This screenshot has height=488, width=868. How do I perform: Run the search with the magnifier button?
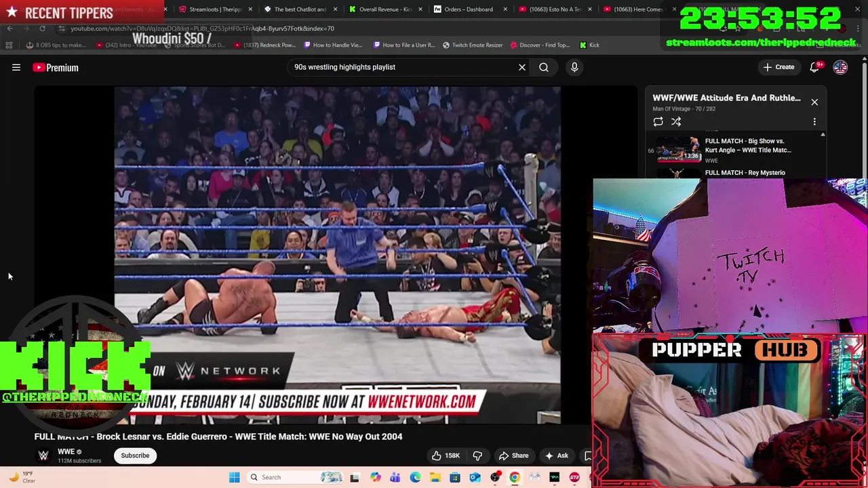pyautogui.click(x=544, y=67)
